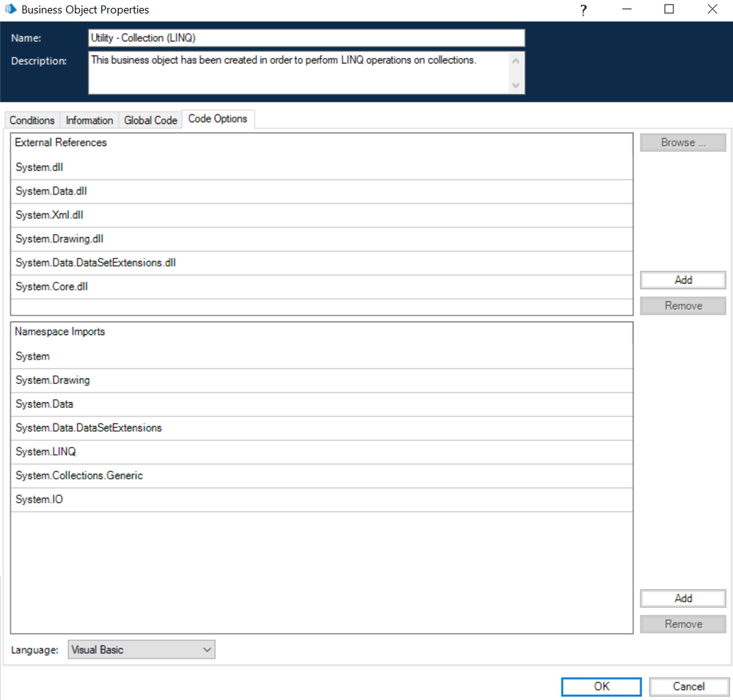
Task: Maximize the Business Object Properties window
Action: (x=669, y=10)
